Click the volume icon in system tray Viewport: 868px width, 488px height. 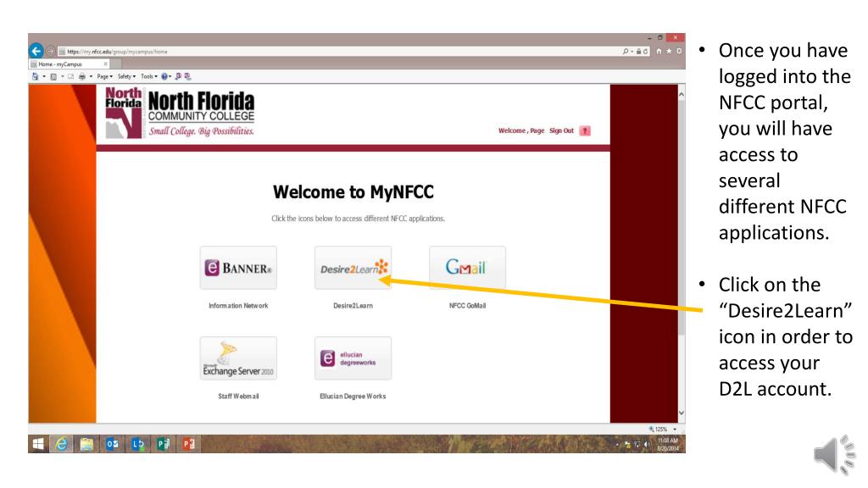(x=646, y=444)
